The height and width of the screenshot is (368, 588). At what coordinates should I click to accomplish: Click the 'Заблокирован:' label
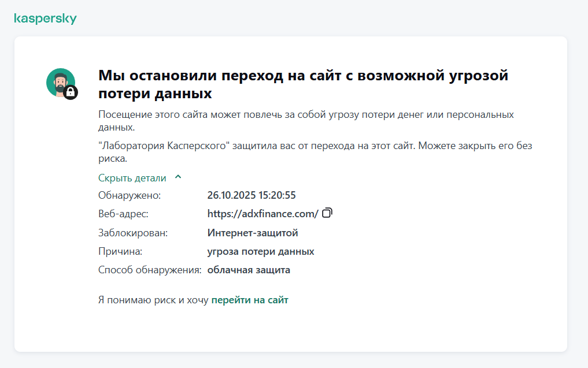133,233
